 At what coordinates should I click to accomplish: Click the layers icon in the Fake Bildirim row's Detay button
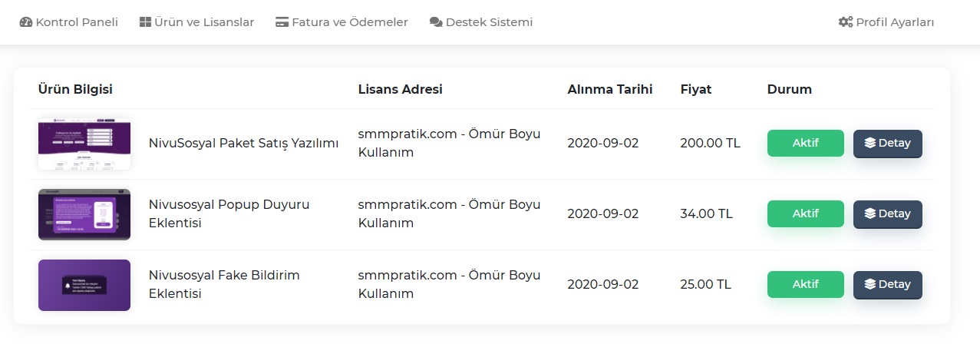tap(869, 284)
